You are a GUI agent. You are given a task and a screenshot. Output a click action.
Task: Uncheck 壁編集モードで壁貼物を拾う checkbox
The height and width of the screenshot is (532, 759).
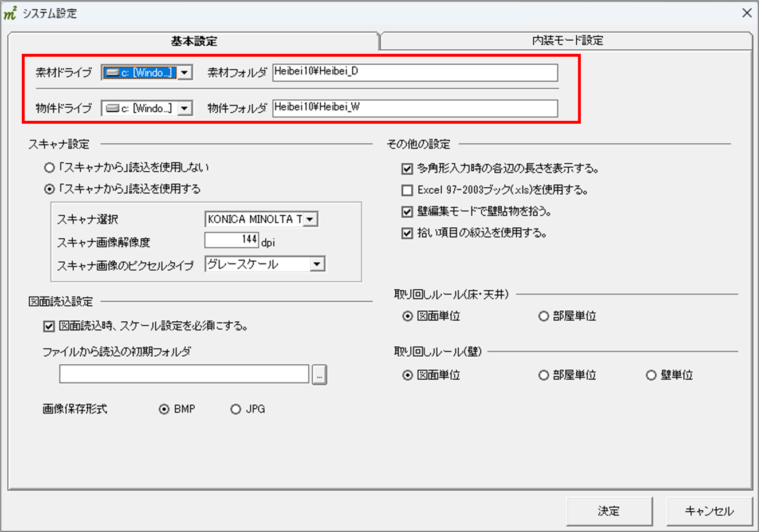coord(407,212)
